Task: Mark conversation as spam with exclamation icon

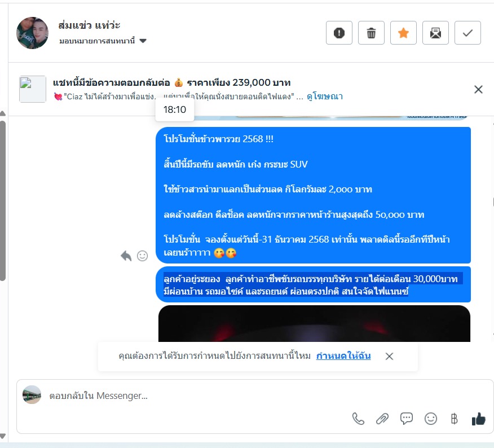Action: tap(339, 33)
